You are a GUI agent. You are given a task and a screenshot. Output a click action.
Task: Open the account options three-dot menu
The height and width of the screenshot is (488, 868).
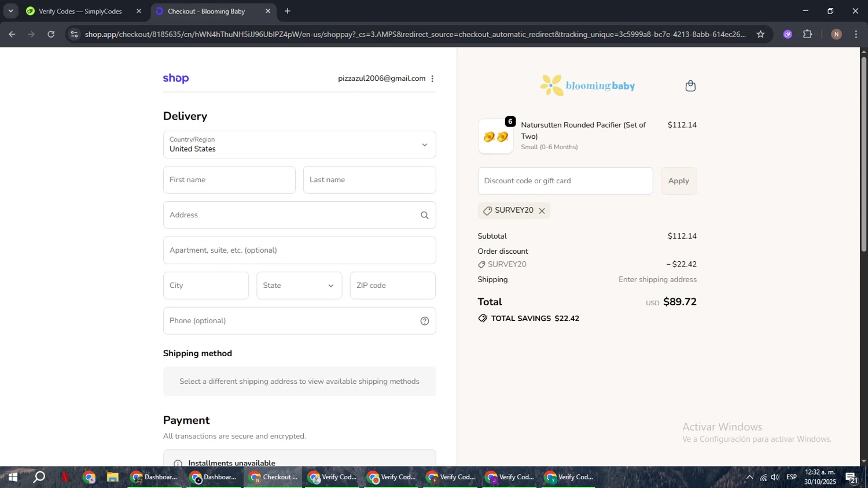[x=432, y=79]
